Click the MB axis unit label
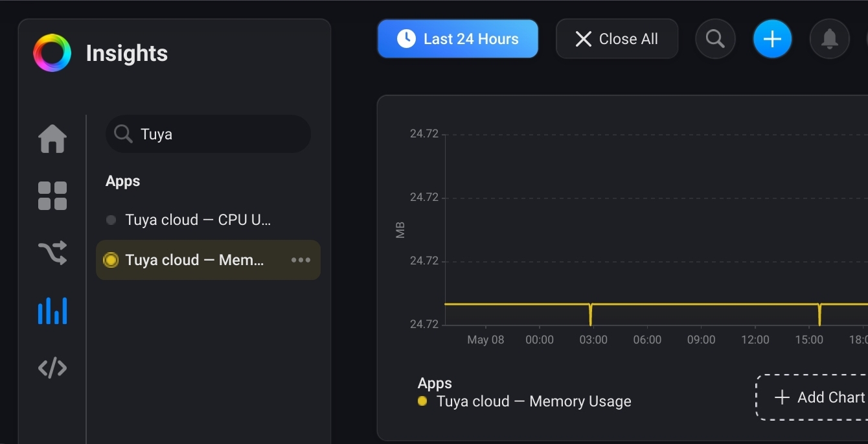Image resolution: width=868 pixels, height=444 pixels. tap(400, 229)
